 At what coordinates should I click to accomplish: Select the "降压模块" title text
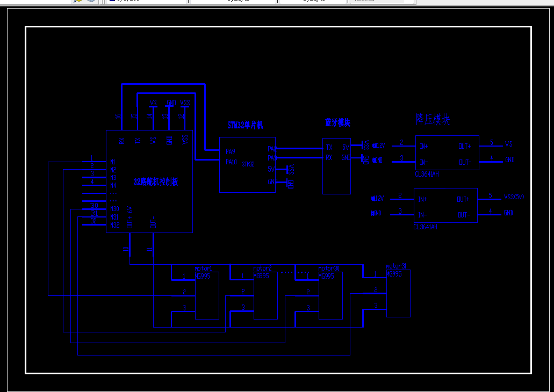(433, 120)
